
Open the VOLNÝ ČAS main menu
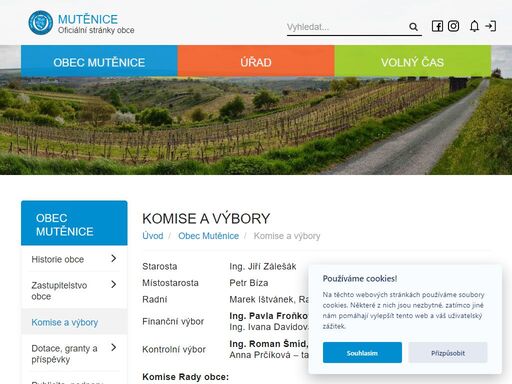[x=413, y=61]
